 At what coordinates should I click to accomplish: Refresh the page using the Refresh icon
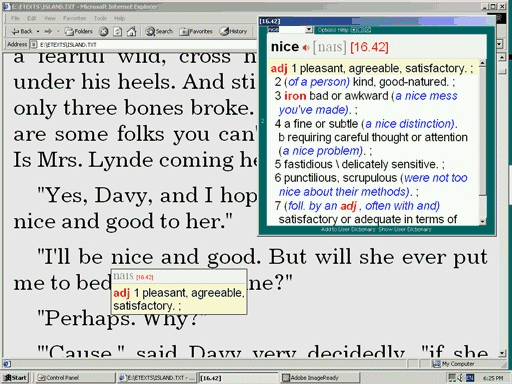coord(117,31)
